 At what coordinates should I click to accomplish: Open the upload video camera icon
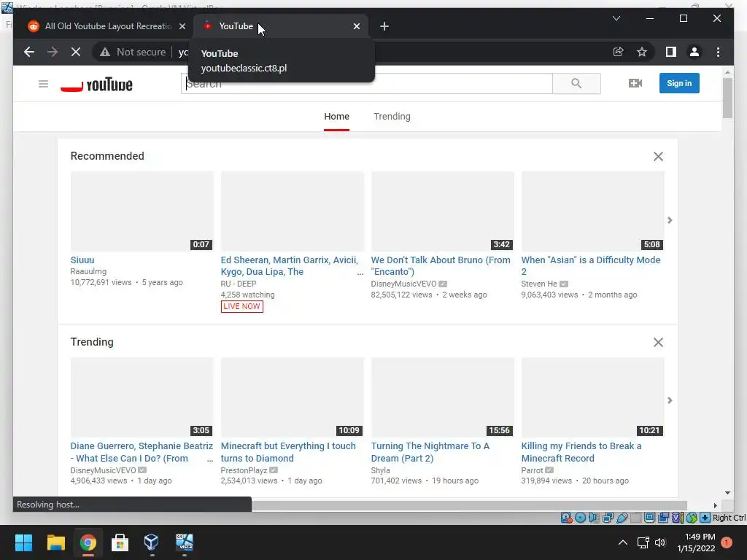tap(635, 83)
